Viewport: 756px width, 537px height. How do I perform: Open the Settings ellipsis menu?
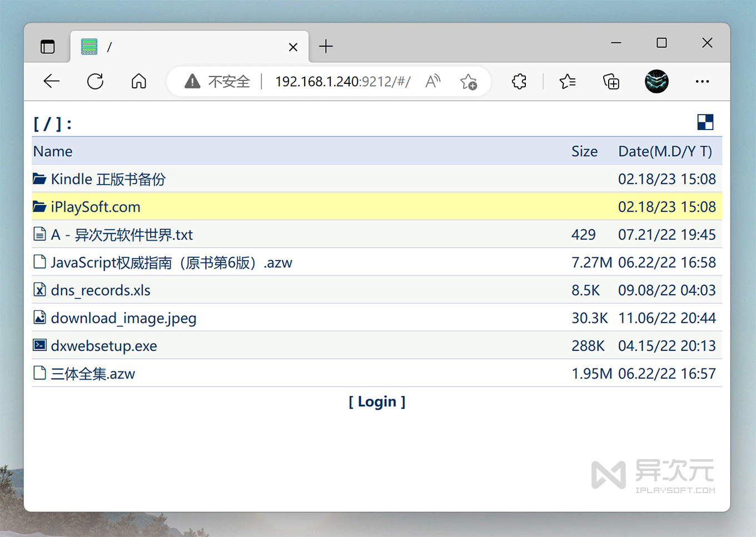click(x=702, y=81)
